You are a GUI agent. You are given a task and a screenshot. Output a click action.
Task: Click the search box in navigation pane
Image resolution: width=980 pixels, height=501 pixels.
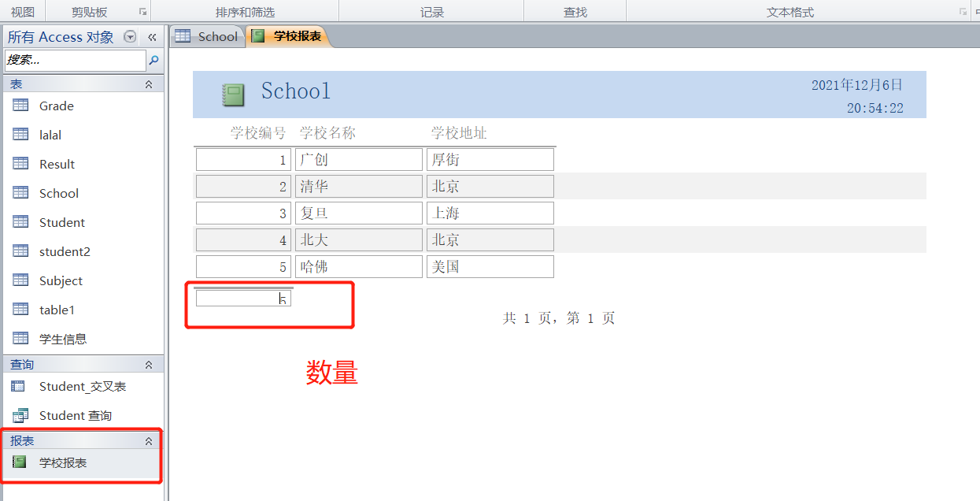pos(75,60)
